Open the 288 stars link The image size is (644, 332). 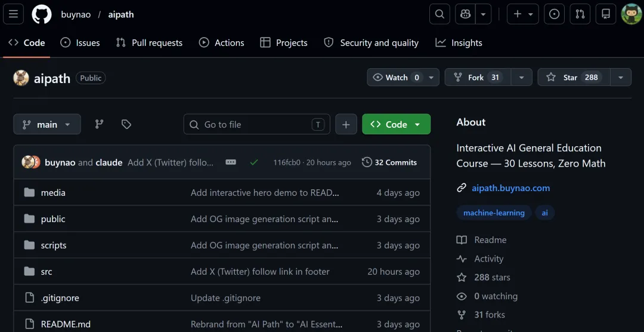[x=484, y=277]
